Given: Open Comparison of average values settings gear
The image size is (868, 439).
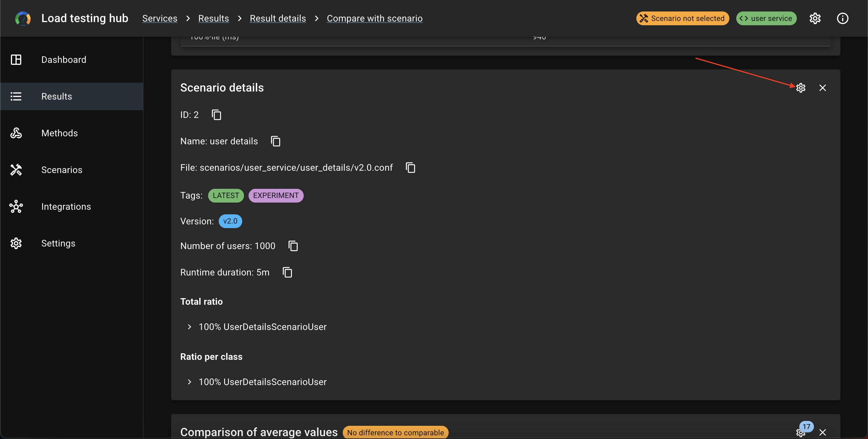Looking at the screenshot, I should [801, 432].
